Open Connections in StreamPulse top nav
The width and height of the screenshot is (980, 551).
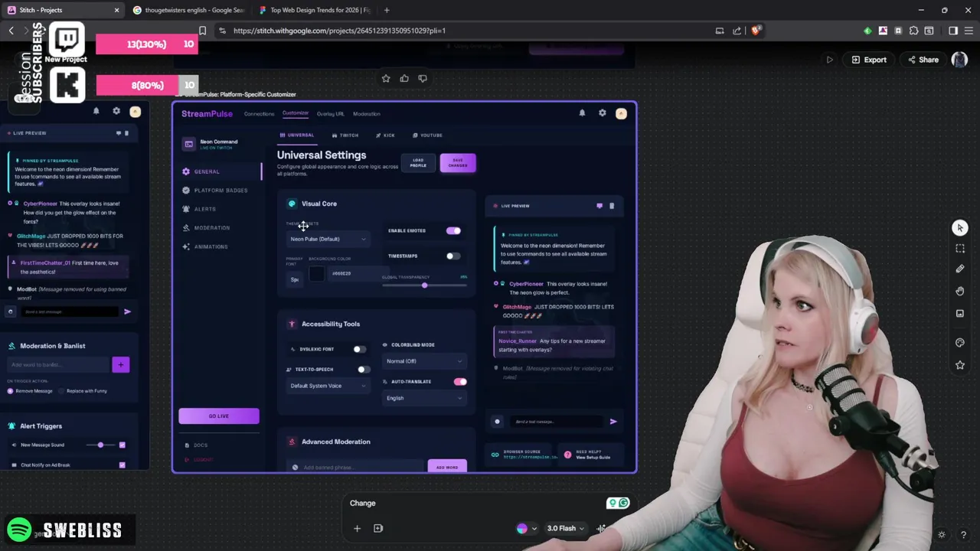coord(259,114)
